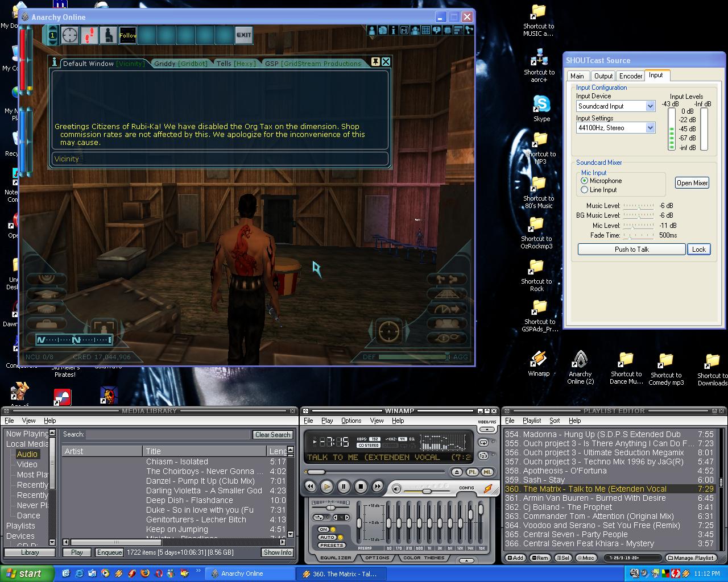
Task: Stop playback in Winamp
Action: pyautogui.click(x=361, y=487)
